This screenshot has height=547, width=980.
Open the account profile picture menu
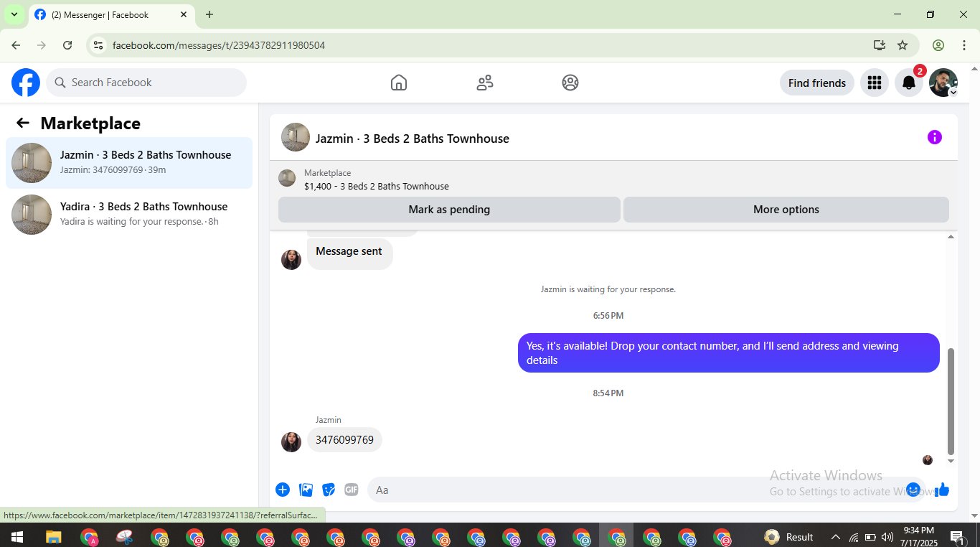tap(943, 83)
